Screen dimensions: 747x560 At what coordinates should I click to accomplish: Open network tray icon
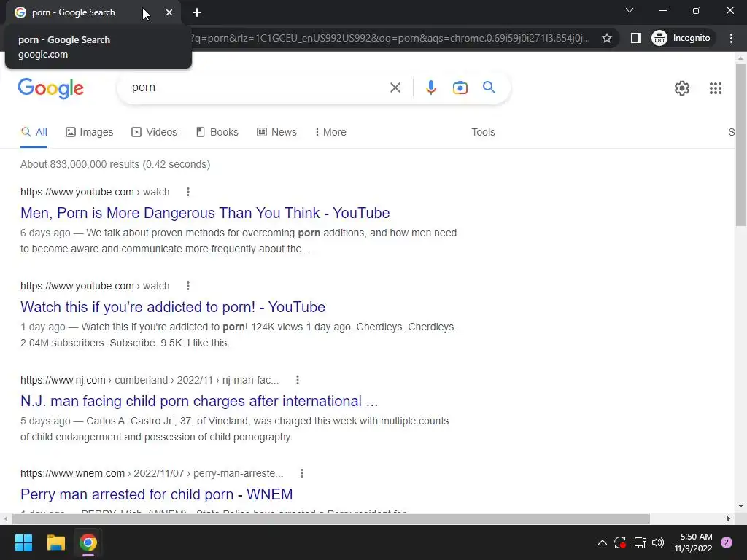coord(640,542)
